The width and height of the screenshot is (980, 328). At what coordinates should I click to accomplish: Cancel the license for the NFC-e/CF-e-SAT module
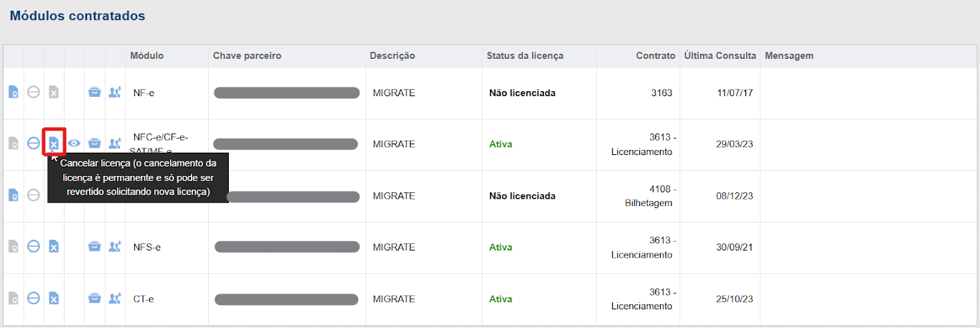pyautogui.click(x=54, y=144)
